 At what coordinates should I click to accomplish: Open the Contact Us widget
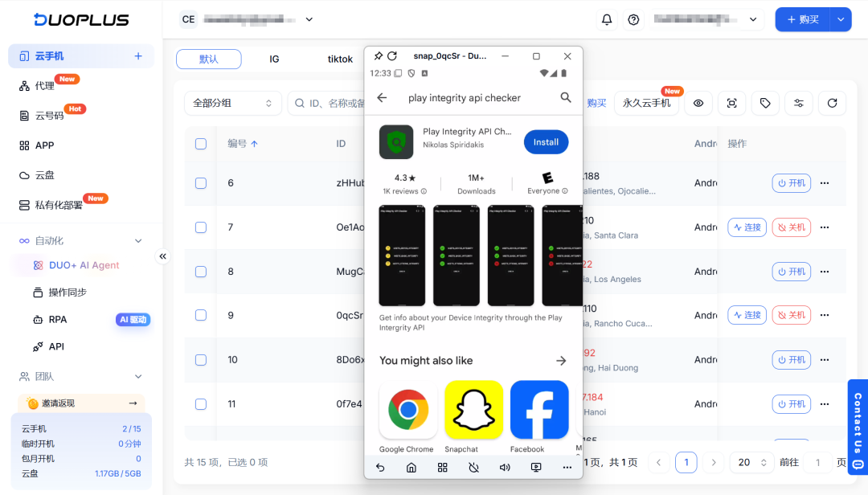tap(858, 425)
